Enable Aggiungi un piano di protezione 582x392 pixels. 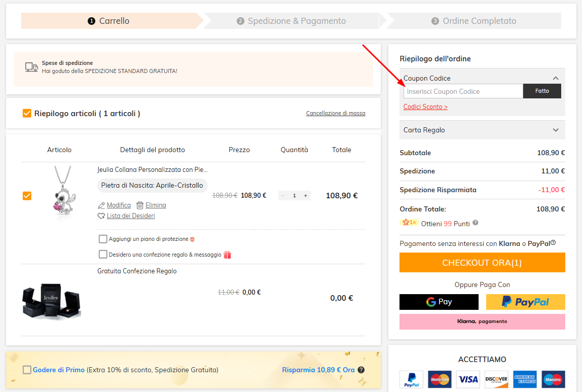103,238
